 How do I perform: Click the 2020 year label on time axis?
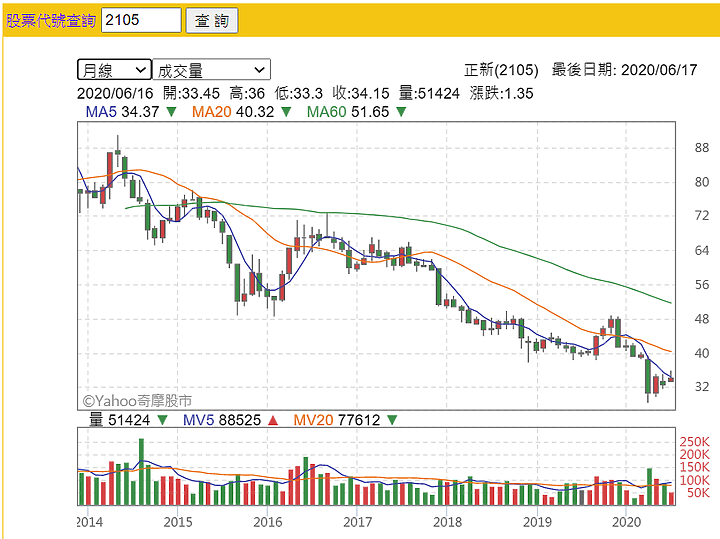[626, 522]
